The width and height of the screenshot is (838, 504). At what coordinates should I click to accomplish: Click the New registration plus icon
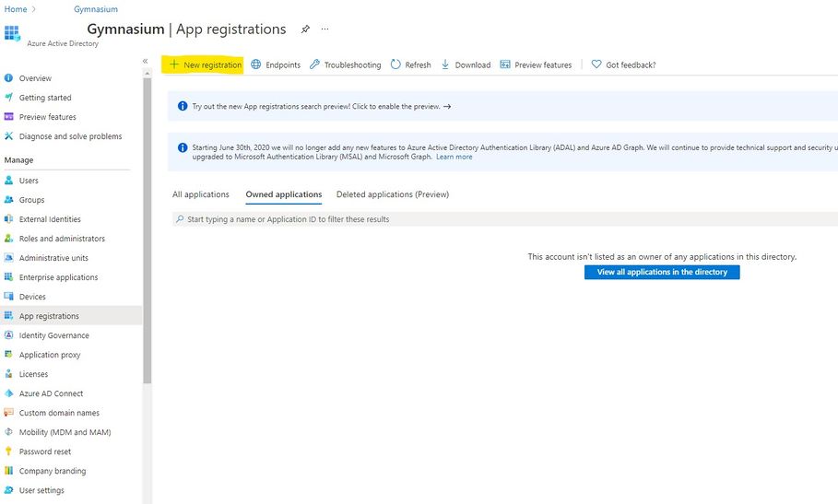173,64
